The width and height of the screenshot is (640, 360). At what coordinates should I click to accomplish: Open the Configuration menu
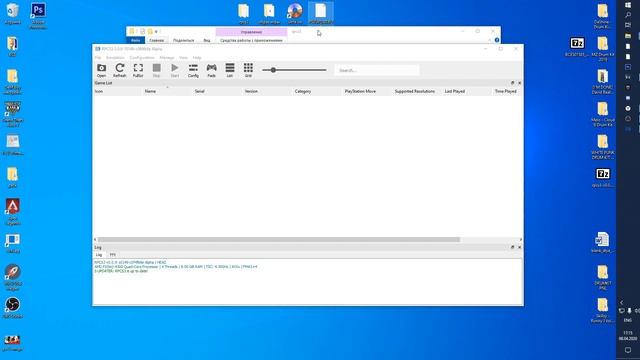tap(142, 58)
